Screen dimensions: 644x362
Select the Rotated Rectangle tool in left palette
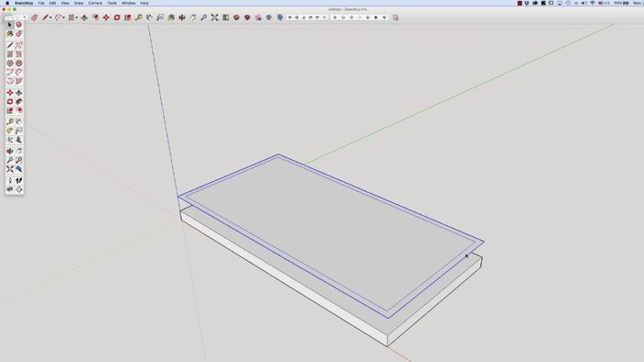(x=19, y=54)
